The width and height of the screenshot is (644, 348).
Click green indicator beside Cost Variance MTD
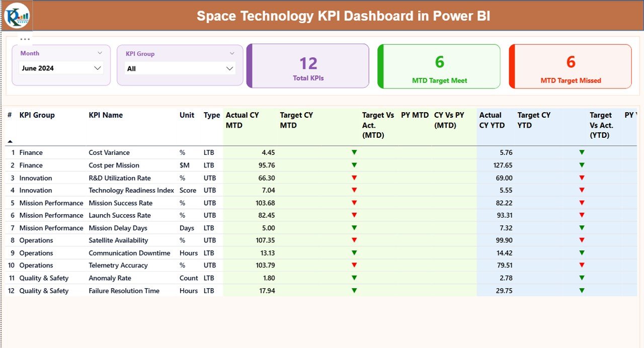click(x=354, y=152)
